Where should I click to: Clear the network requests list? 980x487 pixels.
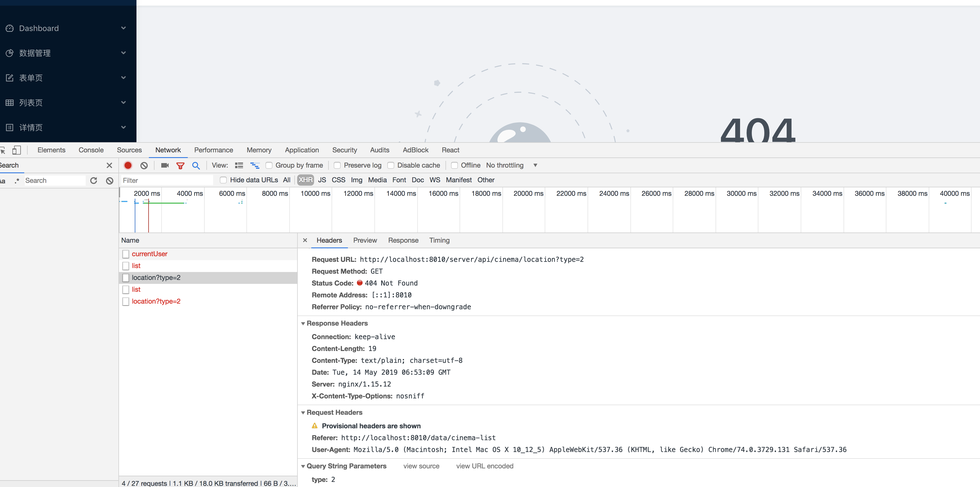[144, 165]
